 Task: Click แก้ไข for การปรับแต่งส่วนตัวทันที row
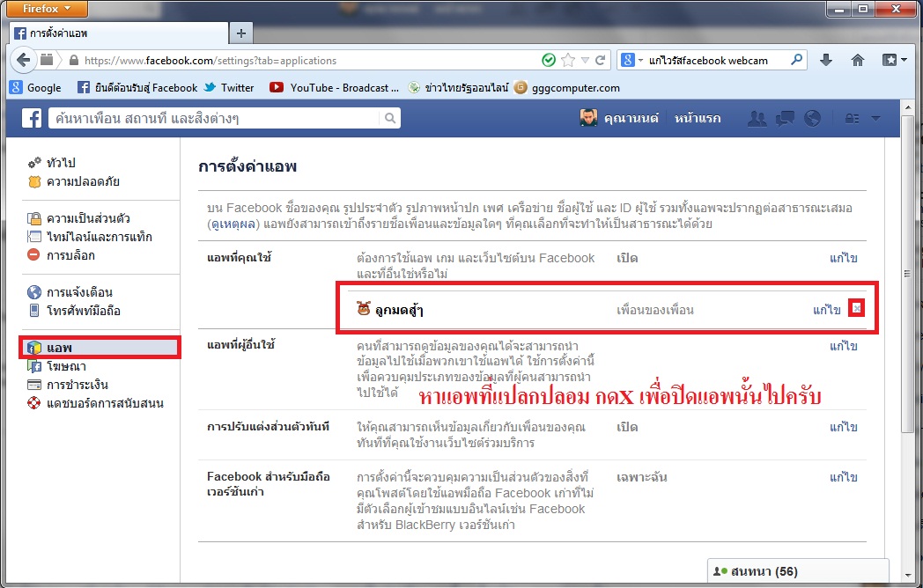[843, 427]
